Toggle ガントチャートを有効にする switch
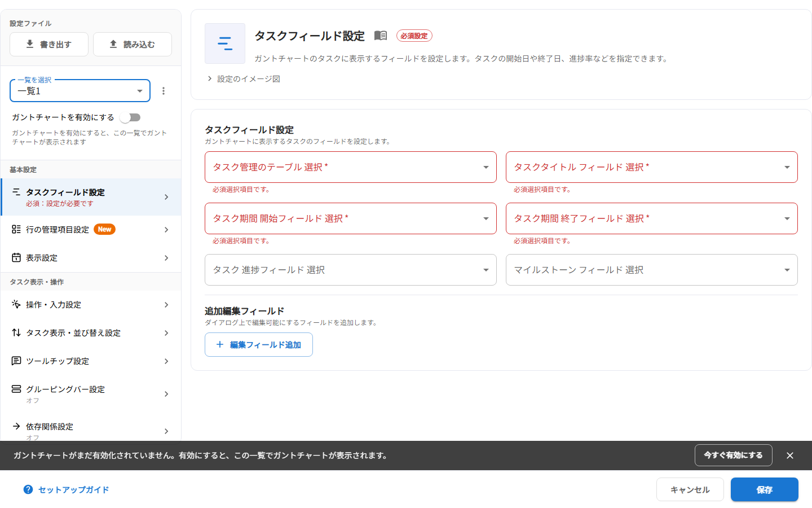This screenshot has height=508, width=812. tap(130, 117)
